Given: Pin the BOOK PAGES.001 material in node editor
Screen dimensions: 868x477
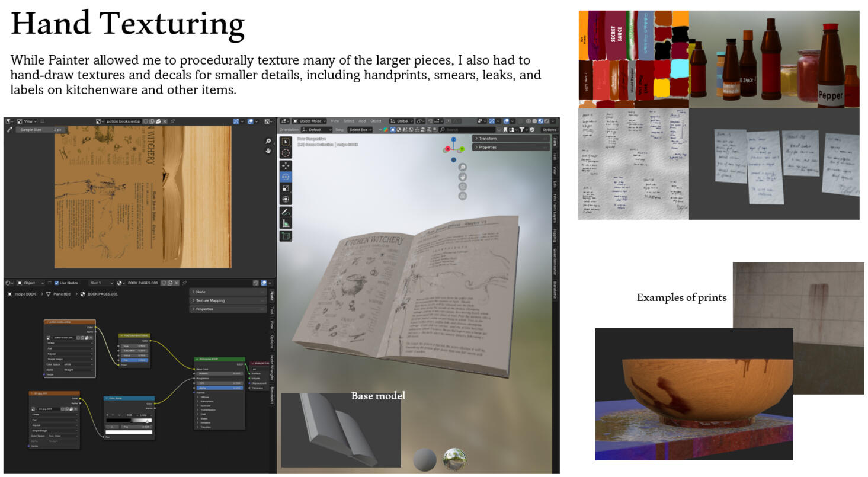Looking at the screenshot, I should (185, 283).
